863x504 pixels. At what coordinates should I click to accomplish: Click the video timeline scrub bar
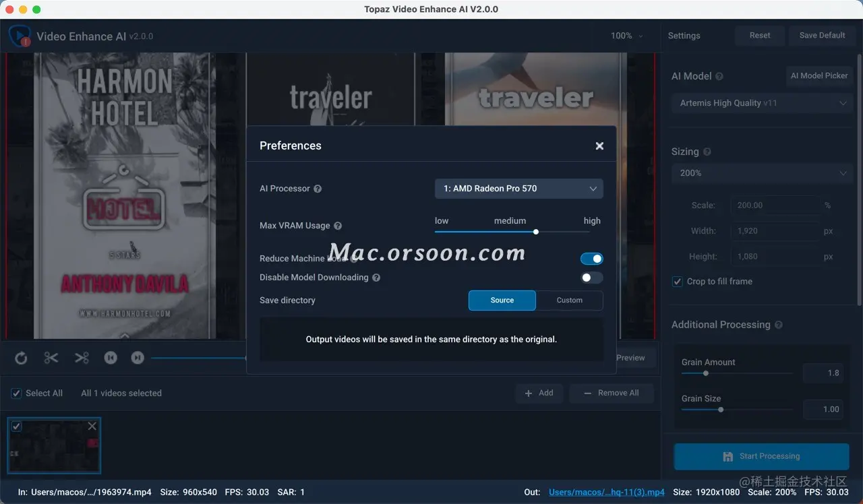pos(199,358)
